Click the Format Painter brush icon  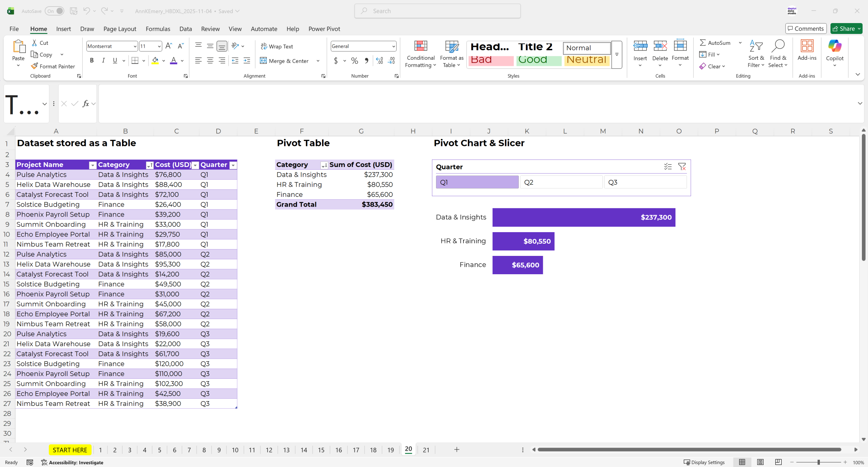pyautogui.click(x=35, y=66)
